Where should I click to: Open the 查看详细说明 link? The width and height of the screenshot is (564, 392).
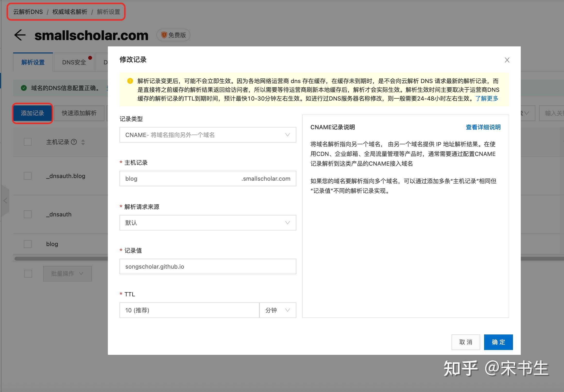[483, 127]
